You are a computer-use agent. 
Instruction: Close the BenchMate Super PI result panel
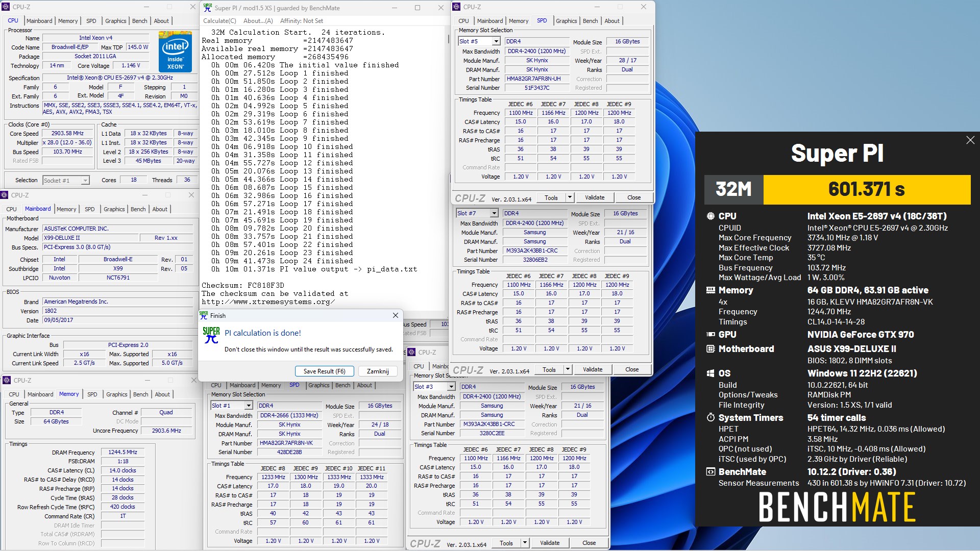[x=970, y=140]
